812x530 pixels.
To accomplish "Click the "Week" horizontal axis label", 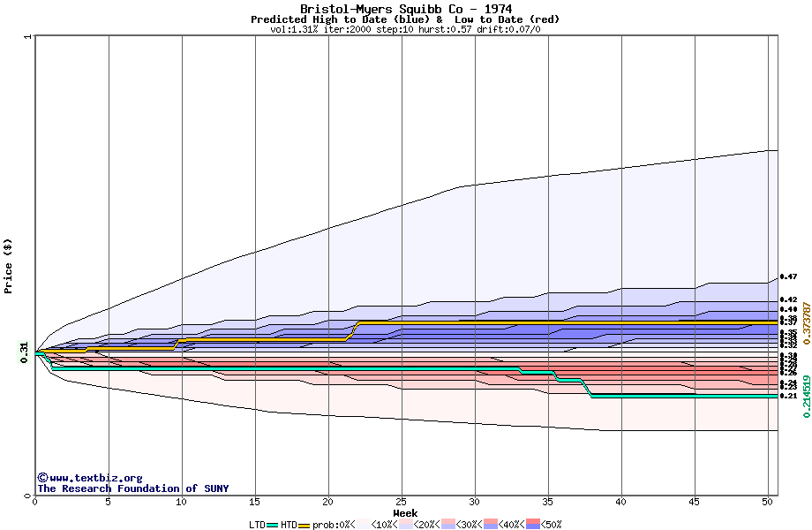I will click(x=405, y=513).
